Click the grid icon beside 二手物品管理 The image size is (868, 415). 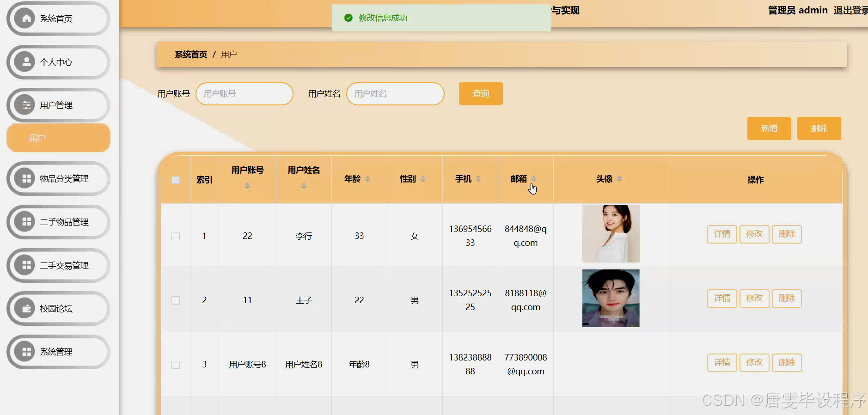click(26, 222)
